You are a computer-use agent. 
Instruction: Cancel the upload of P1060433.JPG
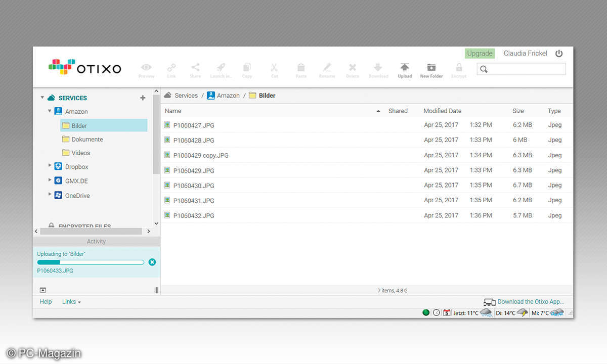click(152, 262)
